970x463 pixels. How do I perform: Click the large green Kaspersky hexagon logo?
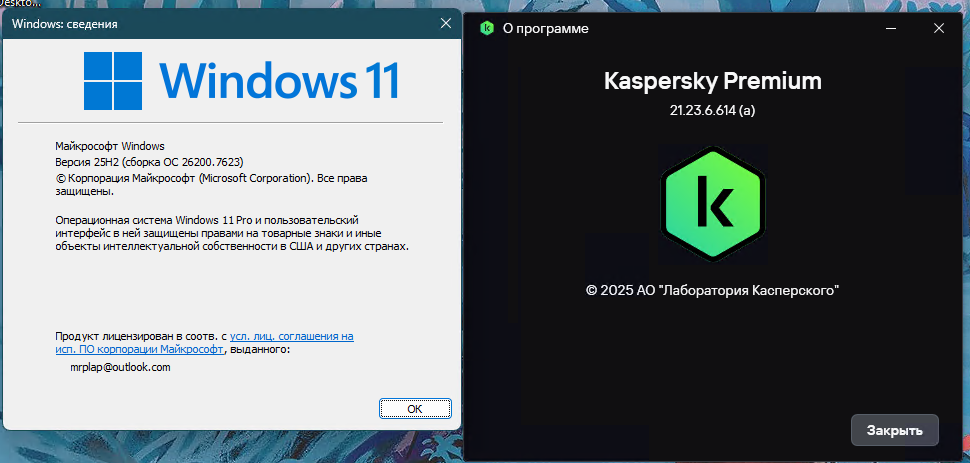click(x=713, y=204)
